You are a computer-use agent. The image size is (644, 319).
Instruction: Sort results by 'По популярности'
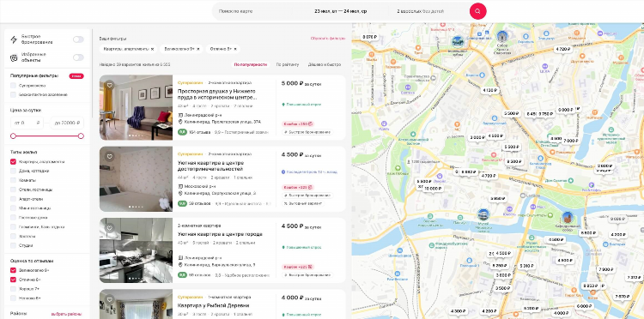[x=251, y=64]
